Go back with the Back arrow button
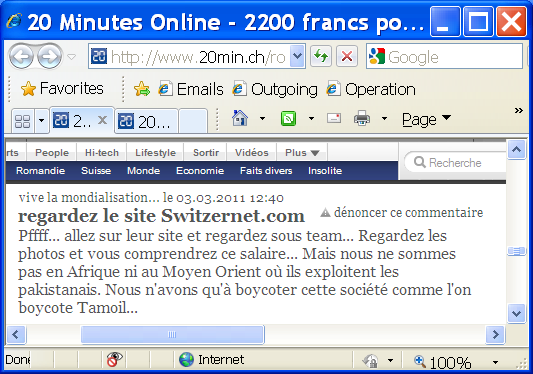This screenshot has width=533, height=374. pyautogui.click(x=21, y=56)
